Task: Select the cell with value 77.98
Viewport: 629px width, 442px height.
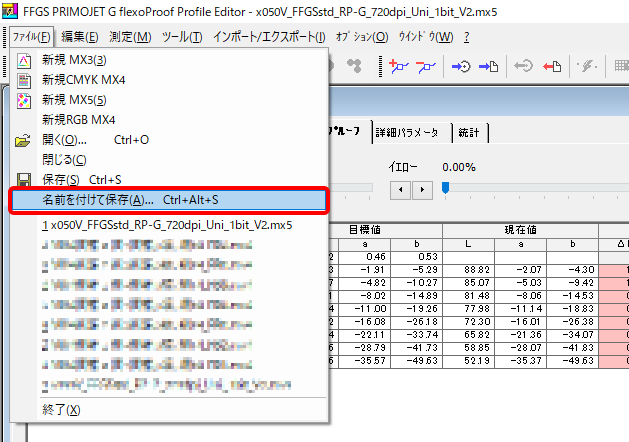Action: tap(469, 309)
